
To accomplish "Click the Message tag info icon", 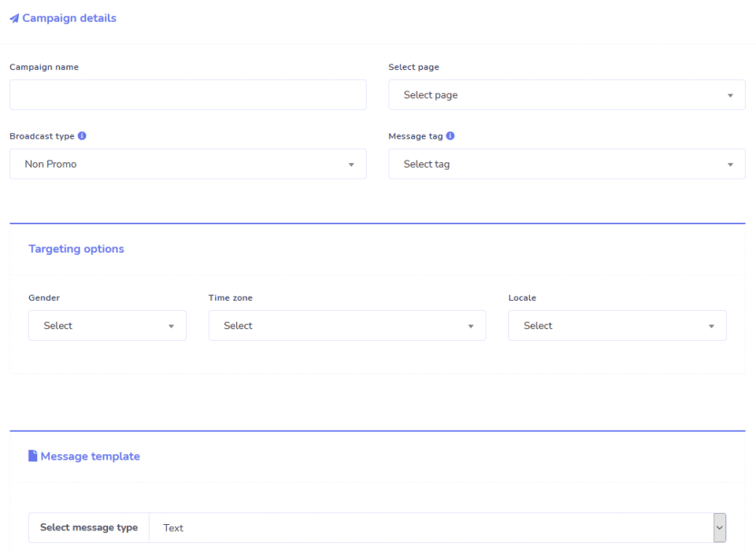I will (x=450, y=136).
